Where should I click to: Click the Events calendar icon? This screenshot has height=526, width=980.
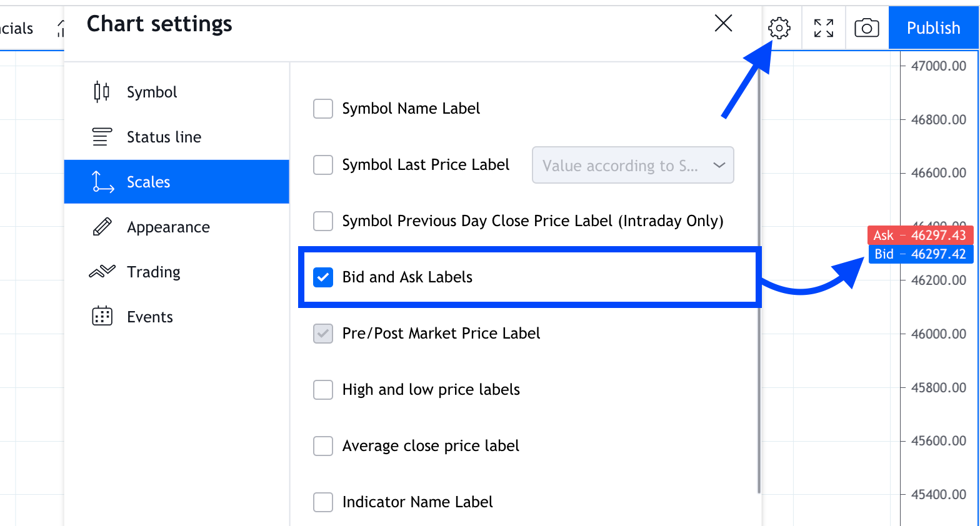[102, 317]
